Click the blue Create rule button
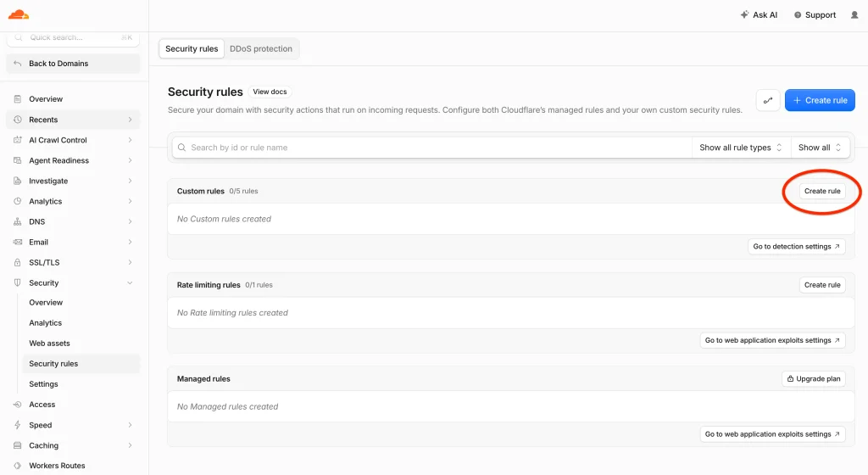The image size is (868, 475). click(820, 100)
